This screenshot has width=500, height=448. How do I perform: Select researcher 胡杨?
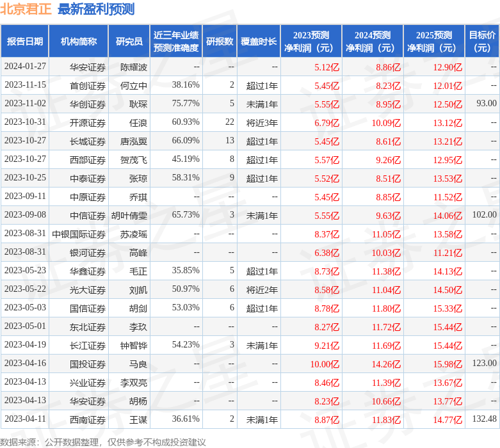(x=138, y=401)
